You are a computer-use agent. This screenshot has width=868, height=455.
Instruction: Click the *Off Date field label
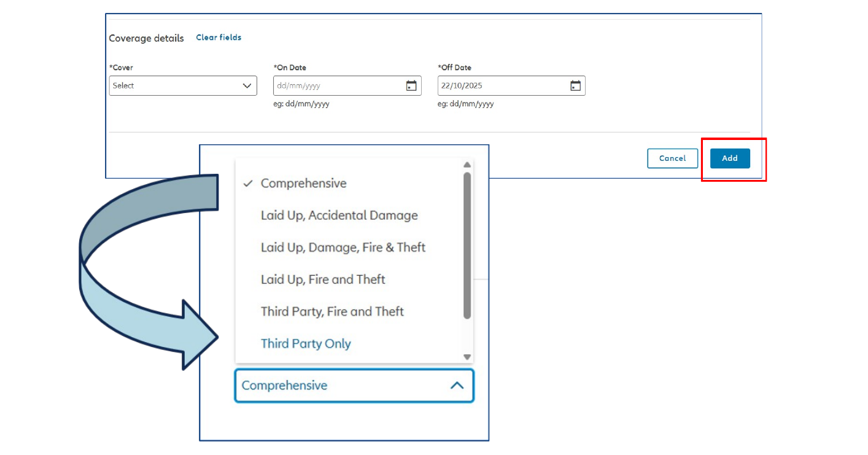point(454,68)
